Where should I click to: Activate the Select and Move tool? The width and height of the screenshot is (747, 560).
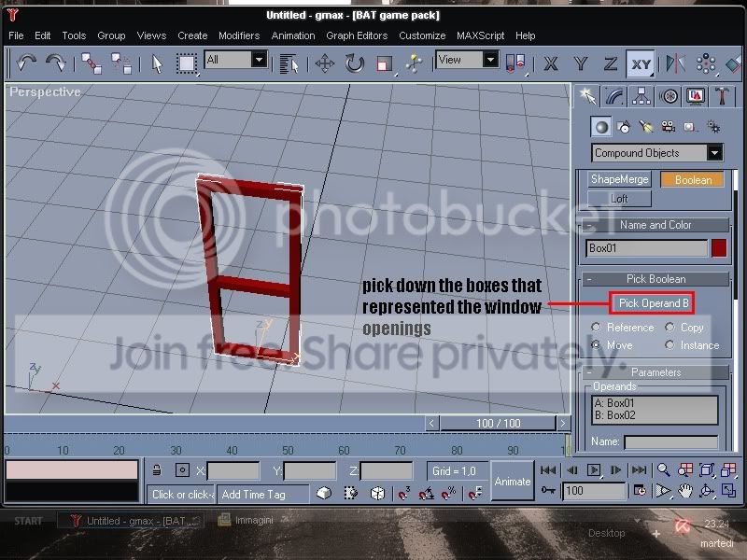pyautogui.click(x=324, y=63)
